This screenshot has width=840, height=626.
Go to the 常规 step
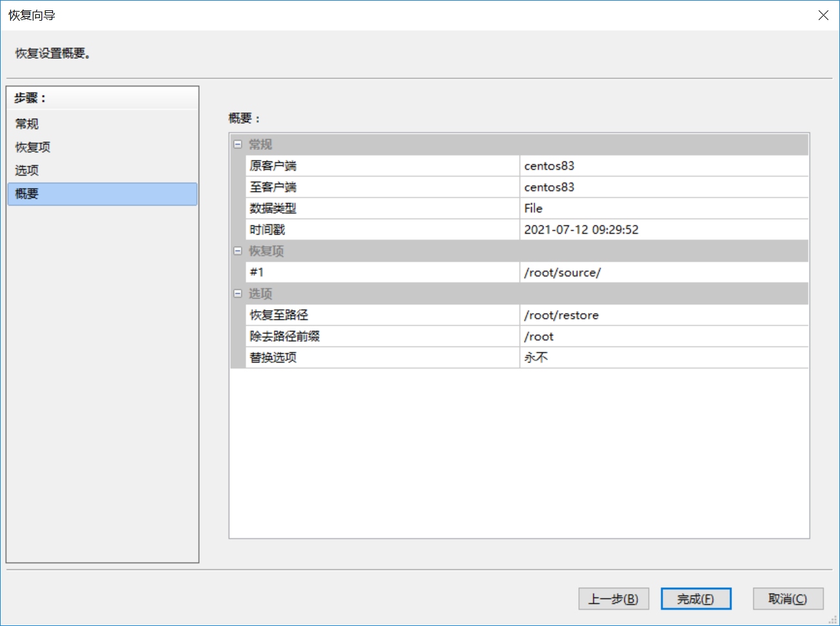pos(27,123)
